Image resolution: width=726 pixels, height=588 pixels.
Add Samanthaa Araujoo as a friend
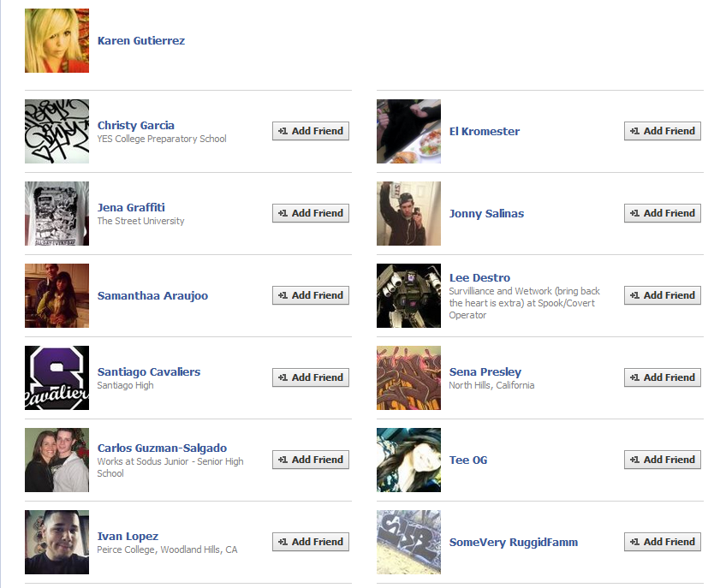(311, 295)
